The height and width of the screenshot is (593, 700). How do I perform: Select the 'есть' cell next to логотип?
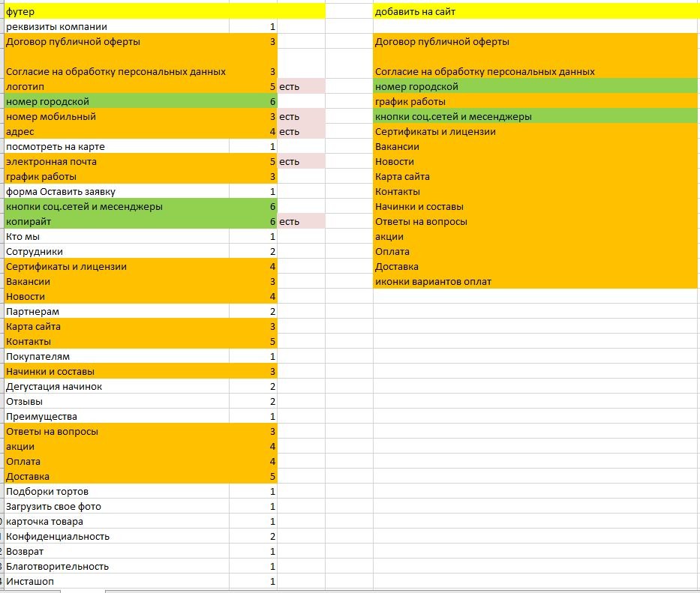pos(302,86)
